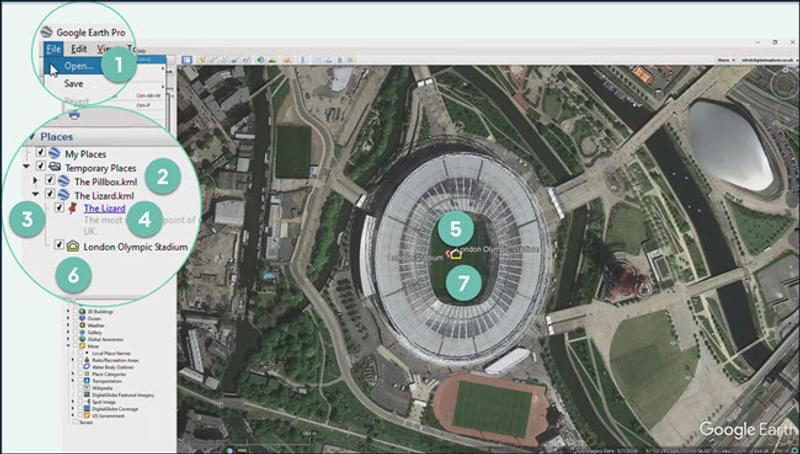Click the London Olympic Stadium polygon icon in Places
The height and width of the screenshot is (454, 800).
[74, 246]
